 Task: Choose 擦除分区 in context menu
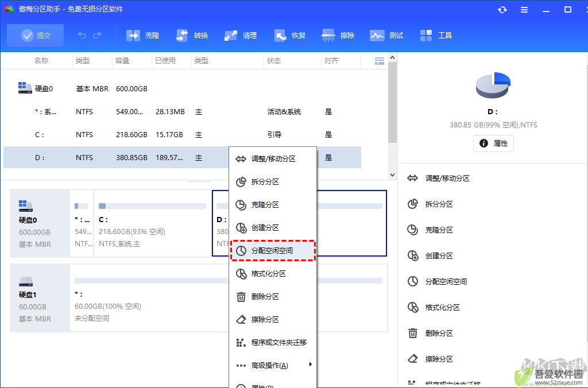pyautogui.click(x=273, y=319)
